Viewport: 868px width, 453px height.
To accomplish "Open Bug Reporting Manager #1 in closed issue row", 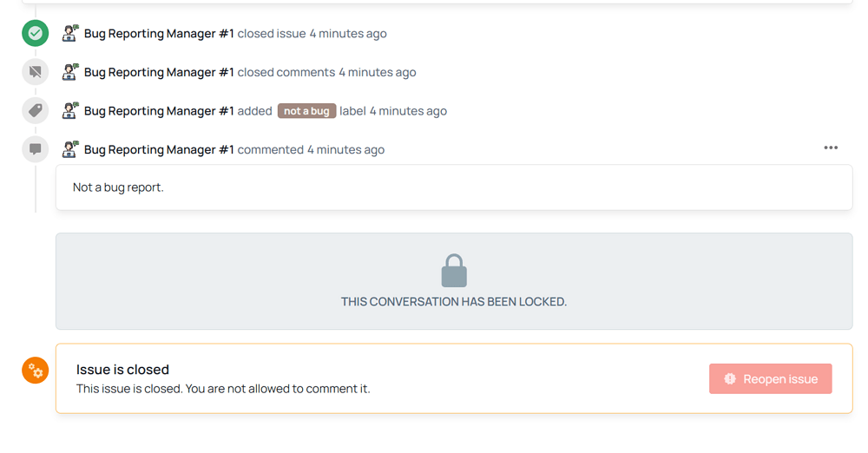I will (x=159, y=34).
